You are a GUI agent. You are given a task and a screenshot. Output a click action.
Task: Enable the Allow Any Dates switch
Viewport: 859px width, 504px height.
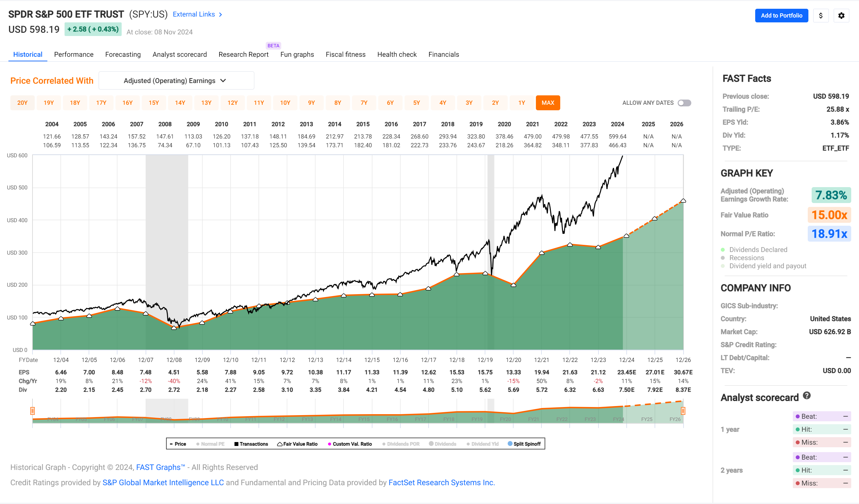pyautogui.click(x=684, y=103)
